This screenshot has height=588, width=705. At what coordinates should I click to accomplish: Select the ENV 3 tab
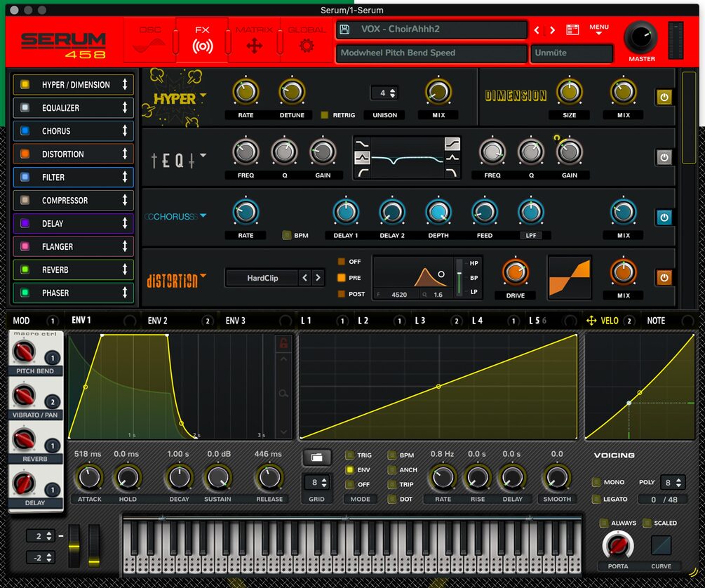(x=235, y=321)
